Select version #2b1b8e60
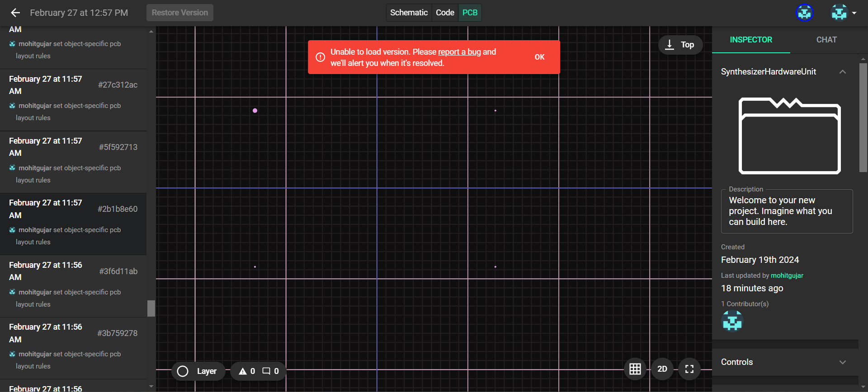The image size is (868, 392). [73, 224]
